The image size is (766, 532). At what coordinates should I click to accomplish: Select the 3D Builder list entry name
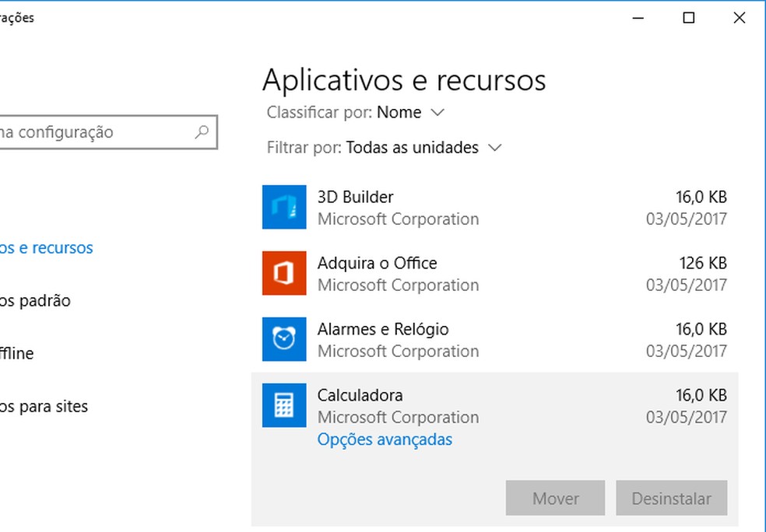(x=355, y=197)
